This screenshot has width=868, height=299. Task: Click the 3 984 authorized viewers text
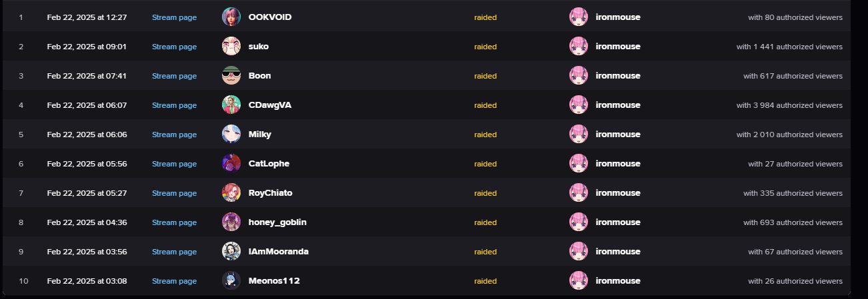click(x=789, y=105)
